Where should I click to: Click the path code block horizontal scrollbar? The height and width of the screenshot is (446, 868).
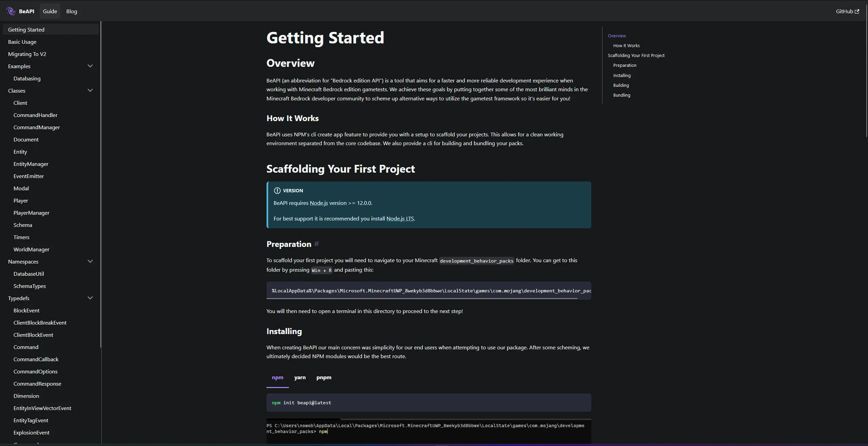(422, 298)
